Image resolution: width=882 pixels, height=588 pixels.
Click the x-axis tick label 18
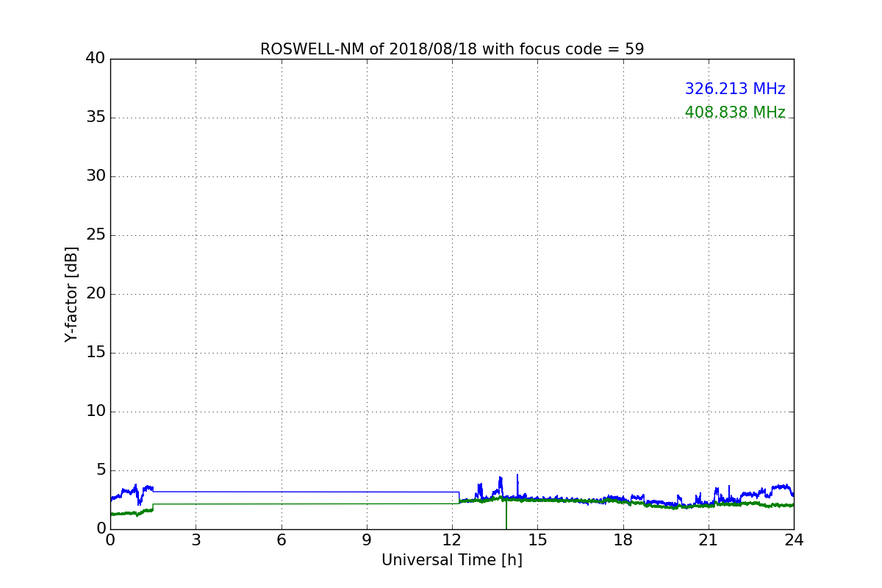623,539
